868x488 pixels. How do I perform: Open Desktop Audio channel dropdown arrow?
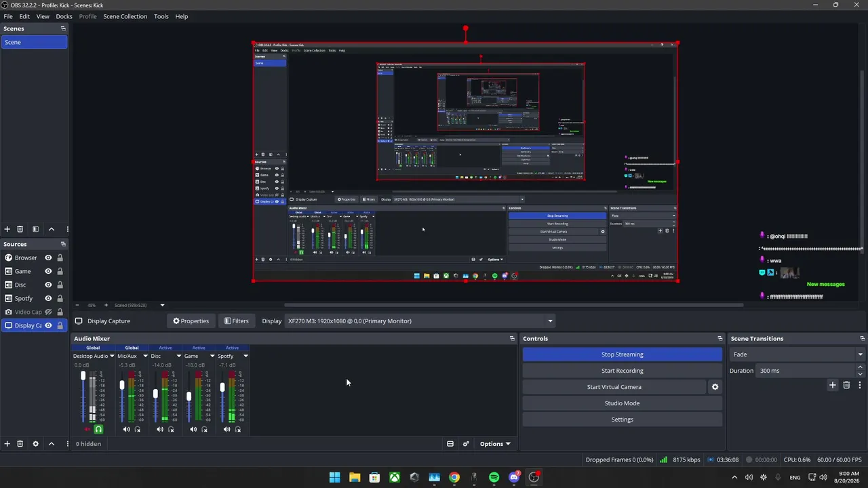[112, 356]
